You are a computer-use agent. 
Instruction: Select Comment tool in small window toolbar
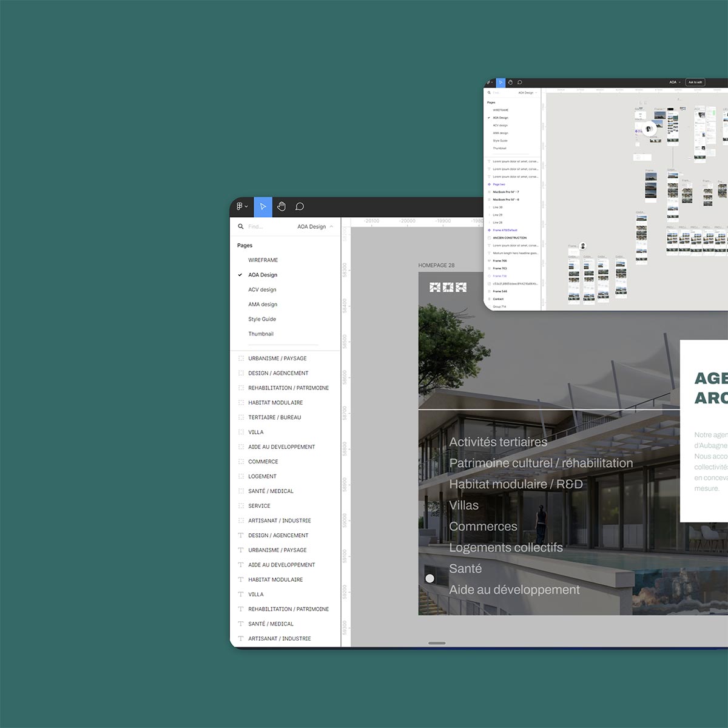(x=520, y=83)
